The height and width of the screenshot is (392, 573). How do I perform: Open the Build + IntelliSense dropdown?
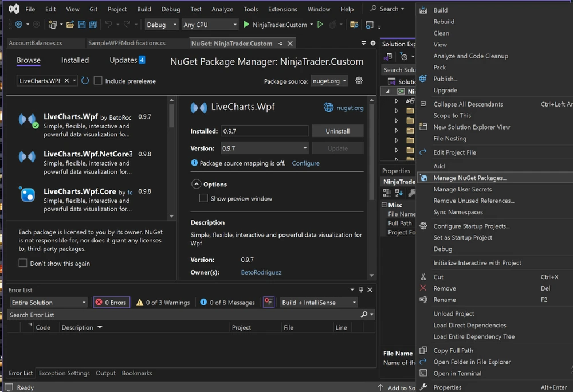(x=319, y=302)
